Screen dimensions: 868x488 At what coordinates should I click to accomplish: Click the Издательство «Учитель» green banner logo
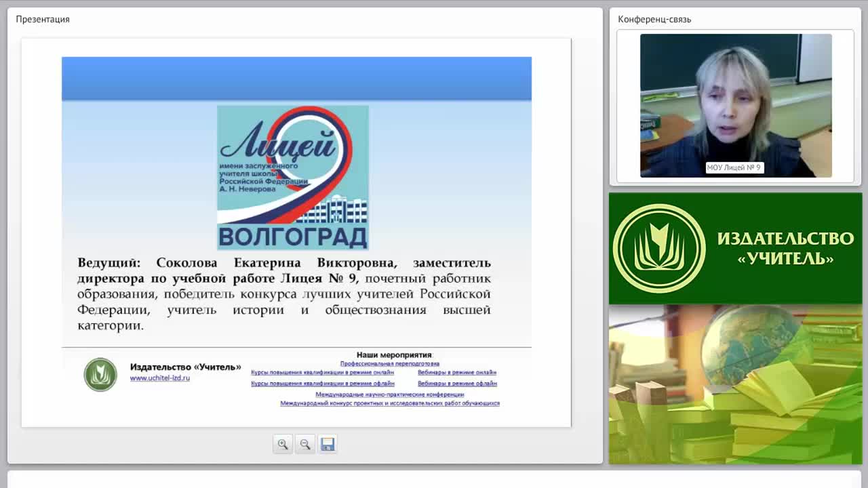tap(659, 249)
